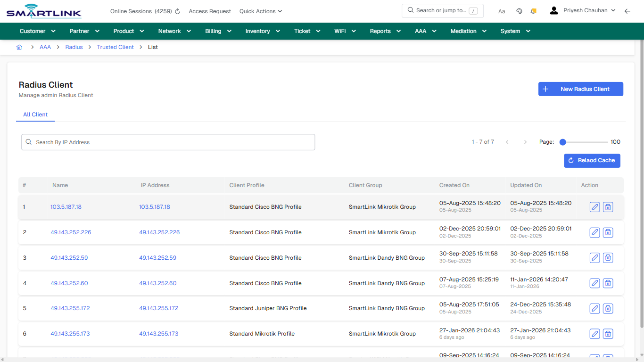Select the theme palette icon in the header

click(x=519, y=10)
